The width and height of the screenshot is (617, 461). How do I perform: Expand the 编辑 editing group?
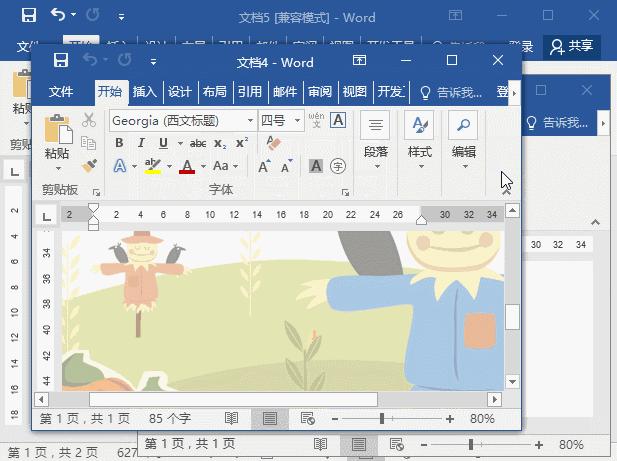[464, 142]
